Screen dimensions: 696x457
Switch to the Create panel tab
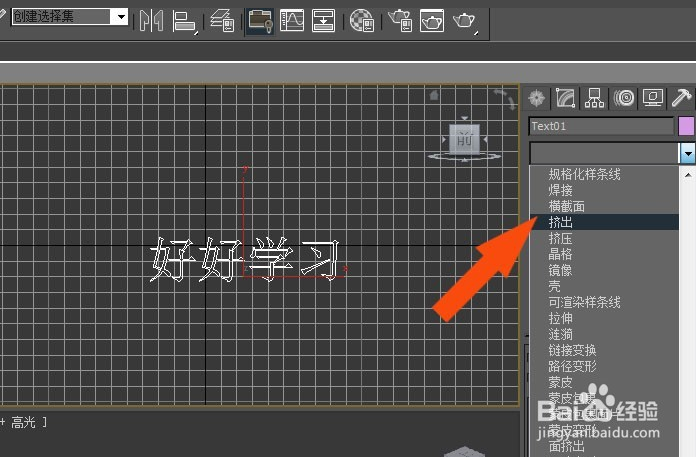[537, 98]
